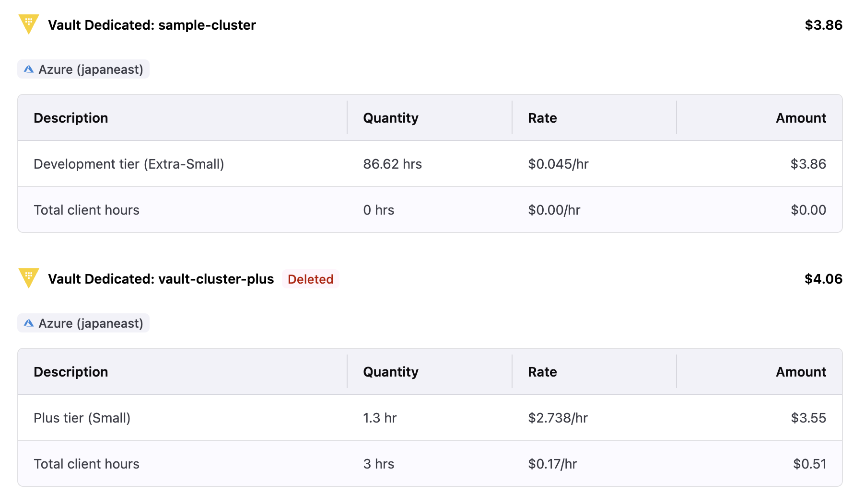The height and width of the screenshot is (504, 864).
Task: Click the Amount header in the vault-cluster-plus table
Action: point(801,372)
